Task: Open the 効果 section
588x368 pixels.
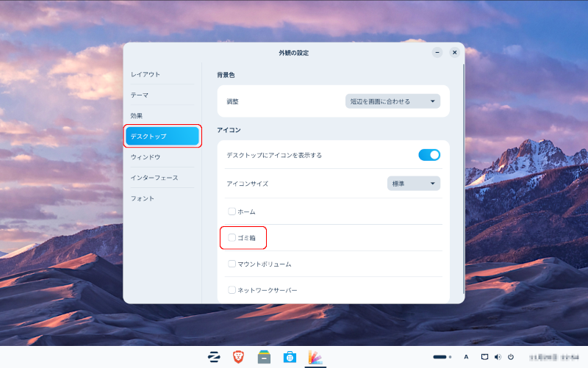Action: coord(162,116)
